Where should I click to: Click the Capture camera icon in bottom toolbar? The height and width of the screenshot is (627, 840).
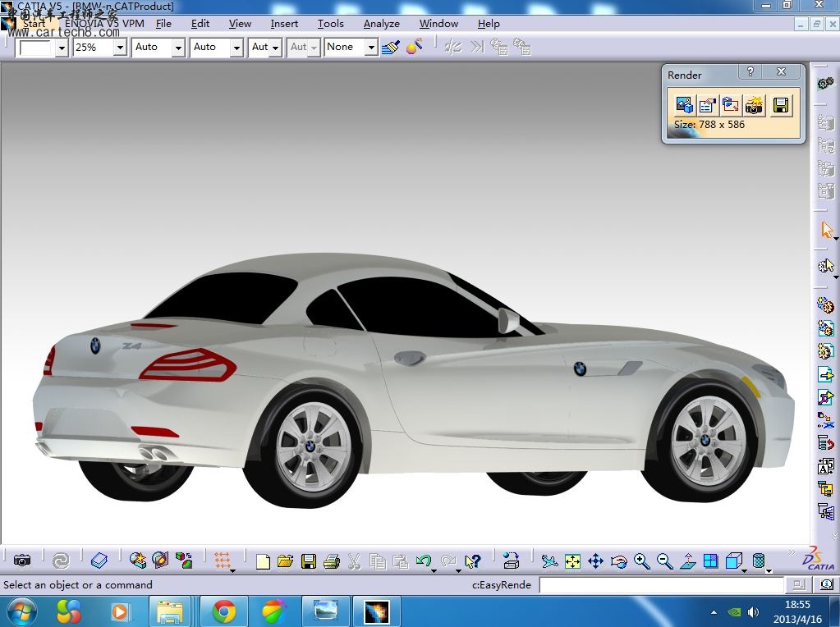click(22, 561)
